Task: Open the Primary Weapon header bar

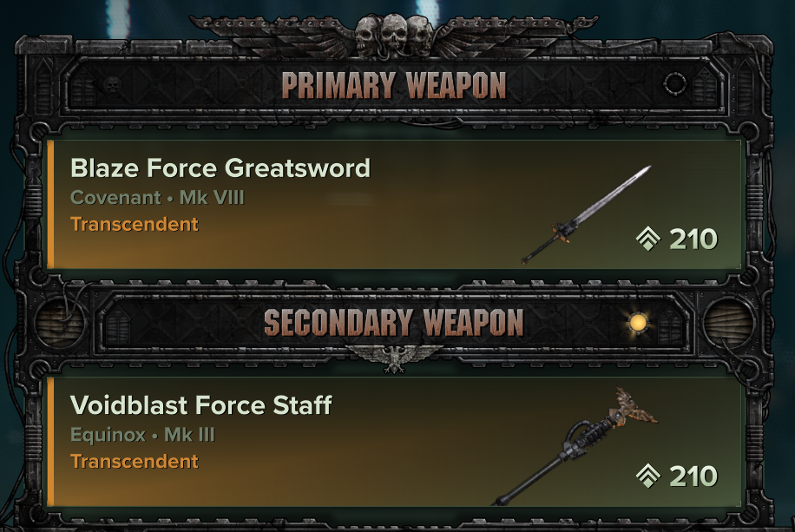Action: (394, 85)
